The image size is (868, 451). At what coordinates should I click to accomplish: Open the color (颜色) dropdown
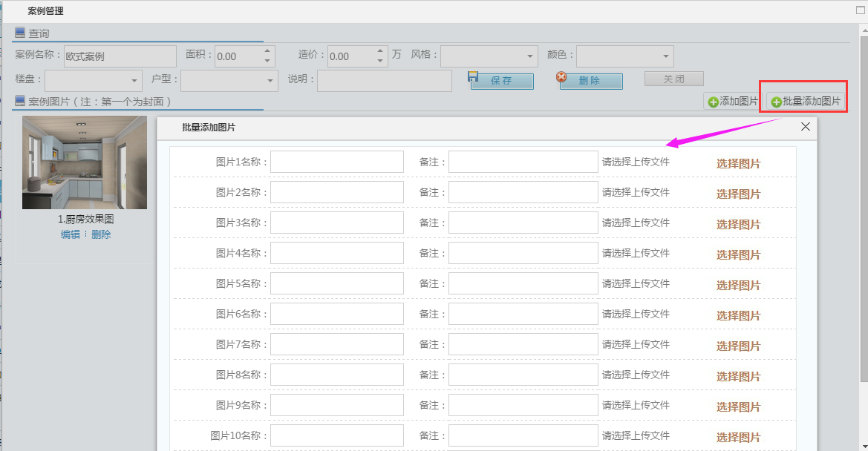[665, 56]
